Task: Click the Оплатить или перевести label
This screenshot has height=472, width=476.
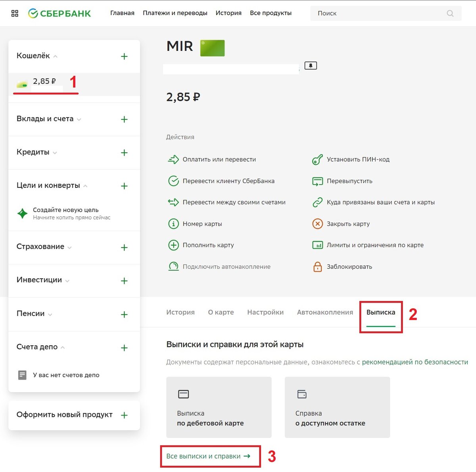Action: 219,160
